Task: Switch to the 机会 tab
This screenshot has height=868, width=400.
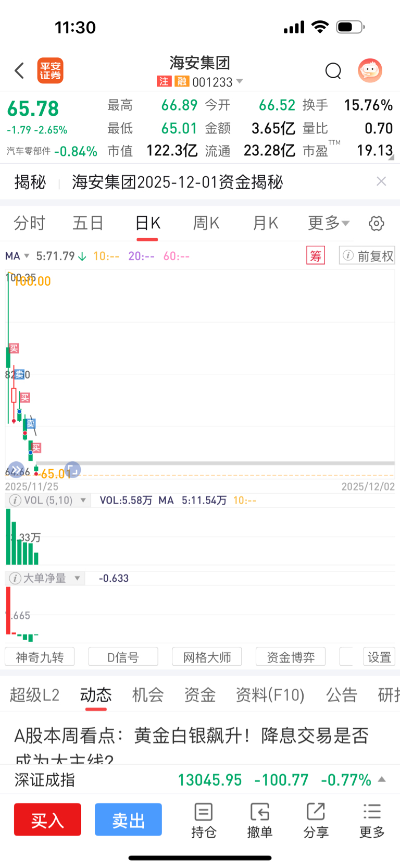Action: pos(148,695)
